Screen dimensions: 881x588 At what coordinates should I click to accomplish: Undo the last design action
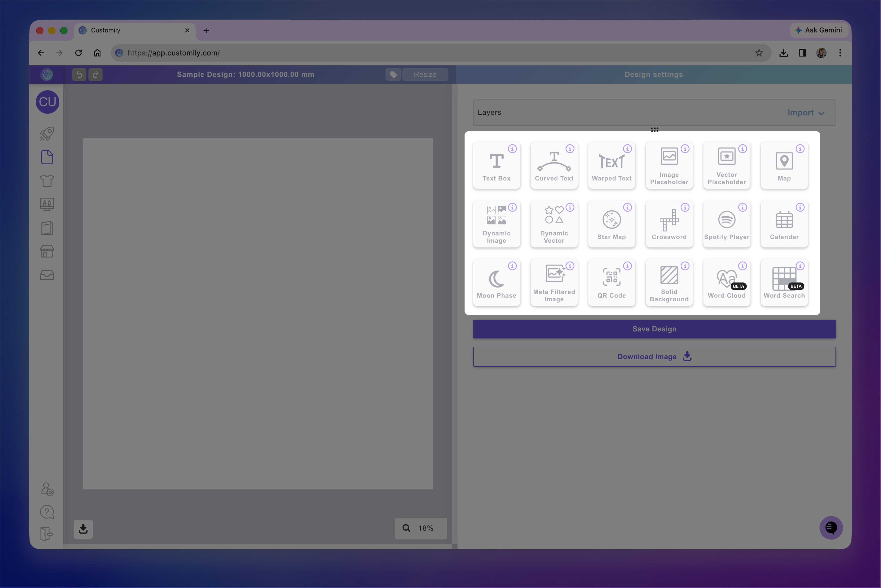click(79, 75)
